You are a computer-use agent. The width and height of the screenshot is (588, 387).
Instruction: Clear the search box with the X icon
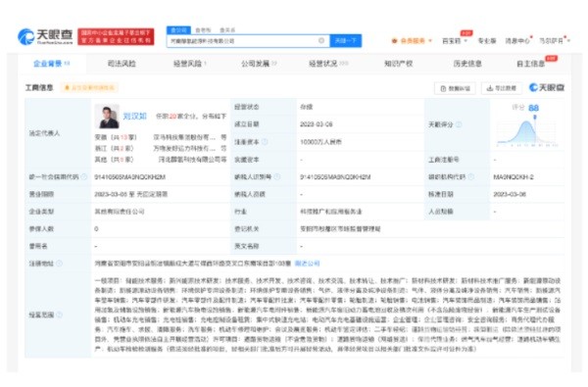(x=321, y=40)
